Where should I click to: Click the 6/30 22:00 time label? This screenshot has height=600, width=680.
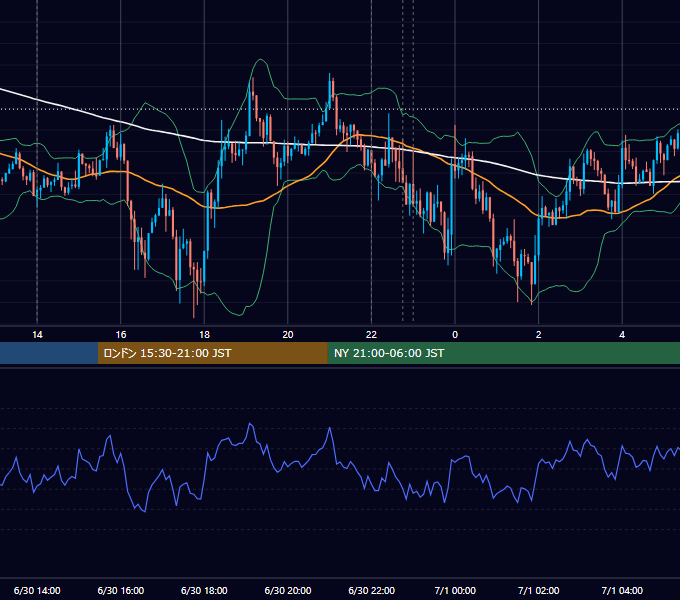pos(371,590)
